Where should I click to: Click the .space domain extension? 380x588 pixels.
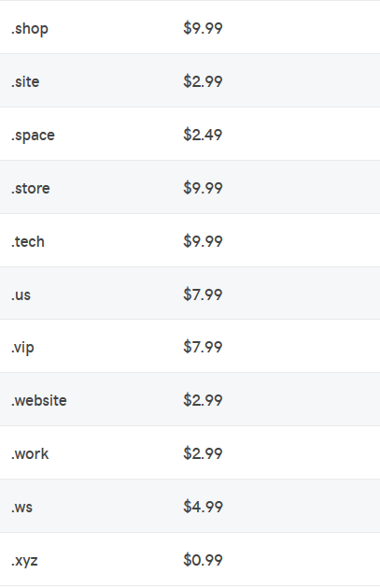[x=33, y=136]
